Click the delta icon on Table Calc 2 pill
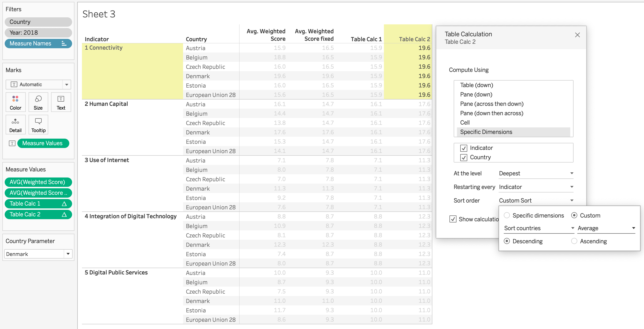644x329 pixels. click(64, 214)
